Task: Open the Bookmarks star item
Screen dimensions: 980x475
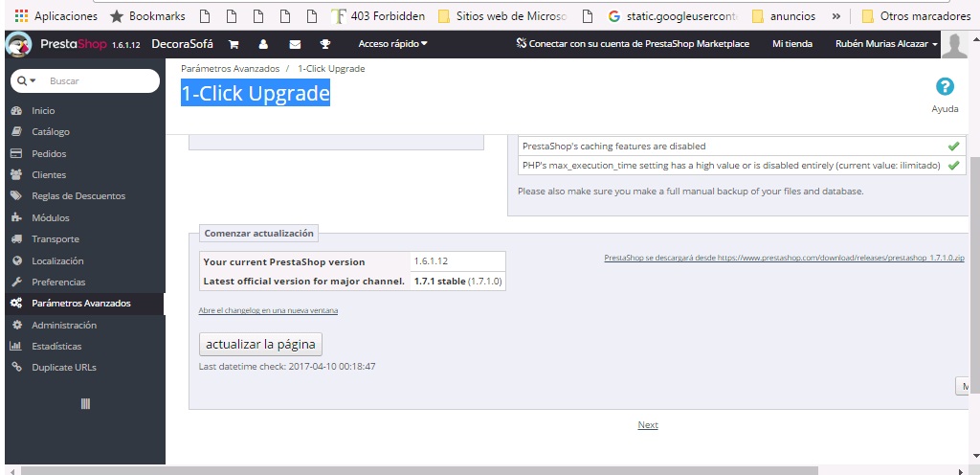Action: pos(147,16)
